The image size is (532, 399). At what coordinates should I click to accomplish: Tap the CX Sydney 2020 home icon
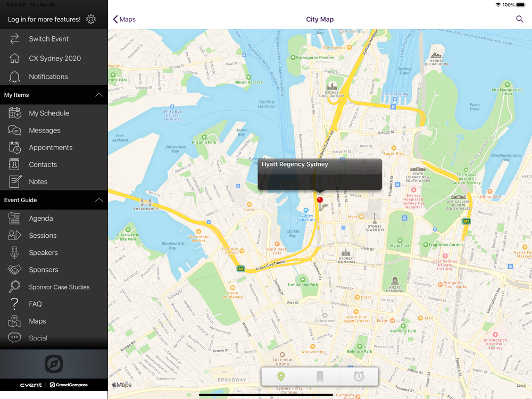click(14, 58)
